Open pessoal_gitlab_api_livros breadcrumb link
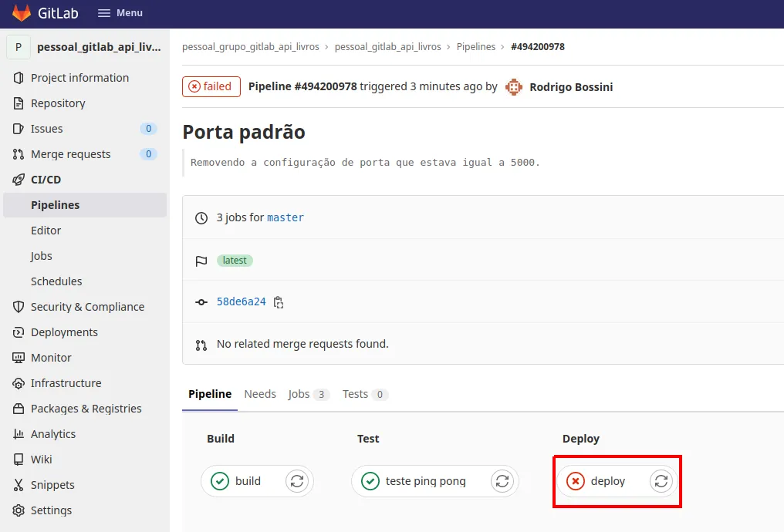This screenshot has height=532, width=784. pyautogui.click(x=388, y=47)
